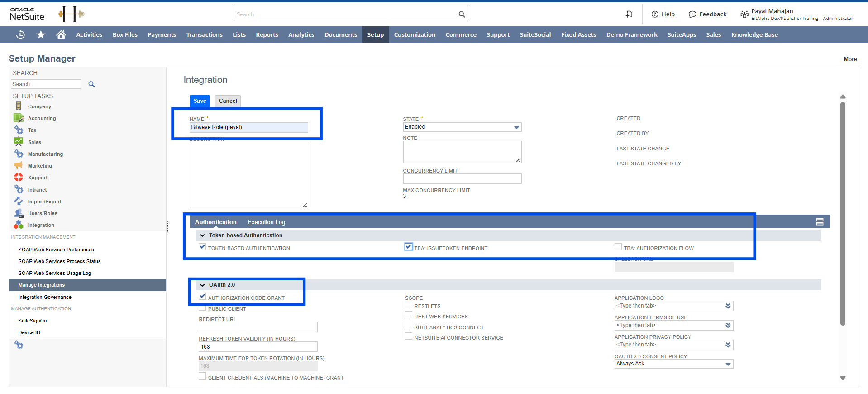Click the scroll up arrow
Viewport: 868px width, 394px height.
point(843,96)
